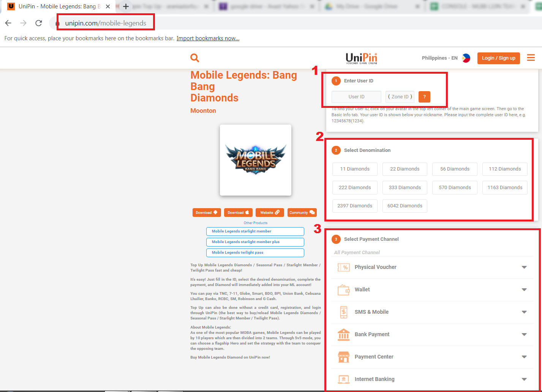Click the Mobile Legends: Bang Bang Diamonds title
The width and height of the screenshot is (542, 392).
pos(244,87)
